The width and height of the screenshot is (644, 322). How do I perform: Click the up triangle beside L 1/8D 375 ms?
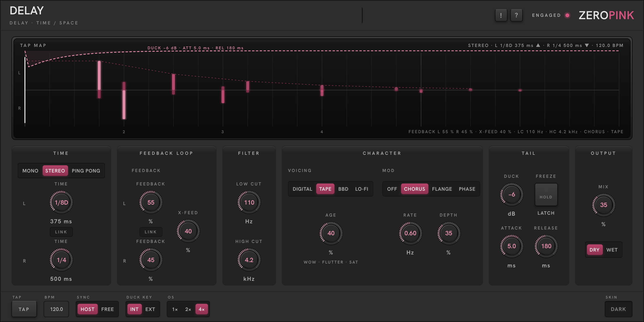click(538, 45)
